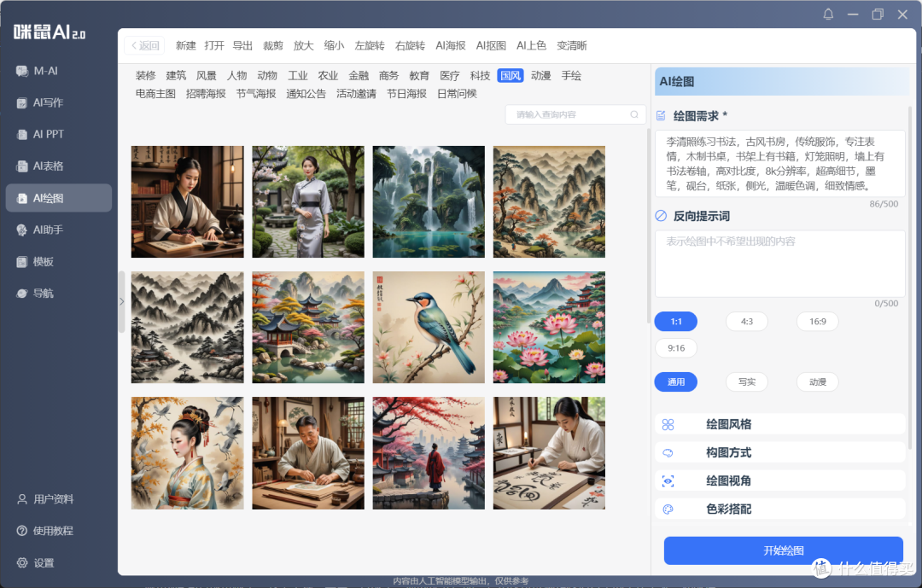Select the 1:1 aspect ratio
This screenshot has height=588, width=922.
(x=675, y=322)
